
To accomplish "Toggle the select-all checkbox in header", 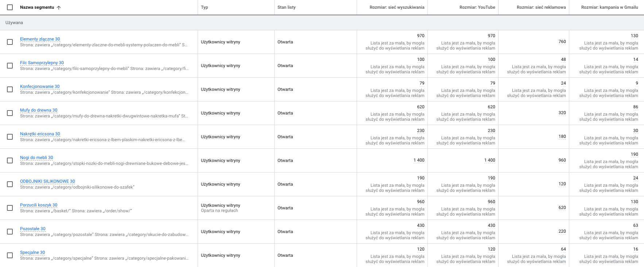I will click(x=10, y=7).
